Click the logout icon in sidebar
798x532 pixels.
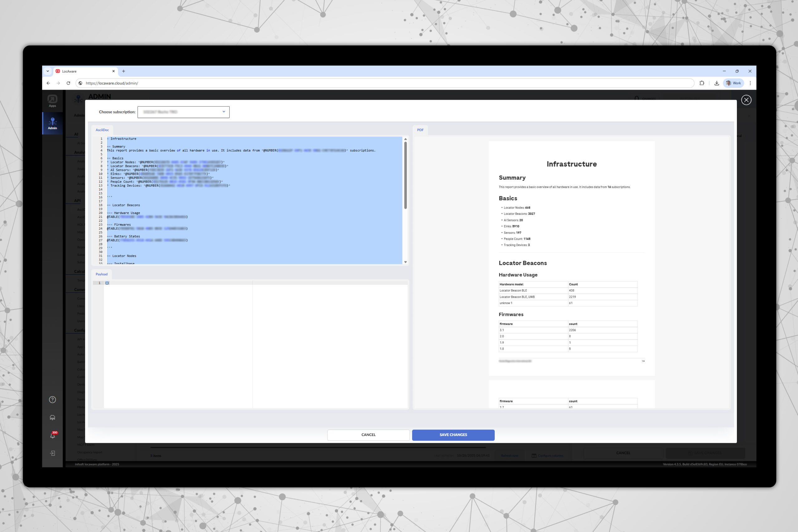pyautogui.click(x=52, y=453)
